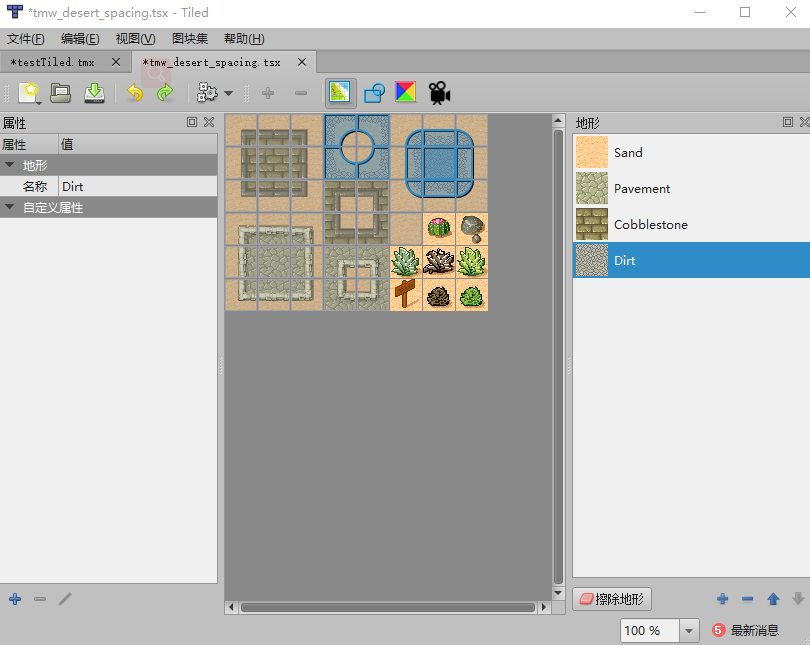Add a custom property in the Properties panel
The width and height of the screenshot is (810, 645).
14,599
